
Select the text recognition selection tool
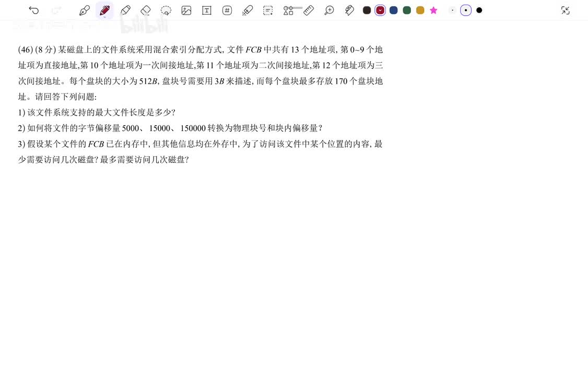268,10
